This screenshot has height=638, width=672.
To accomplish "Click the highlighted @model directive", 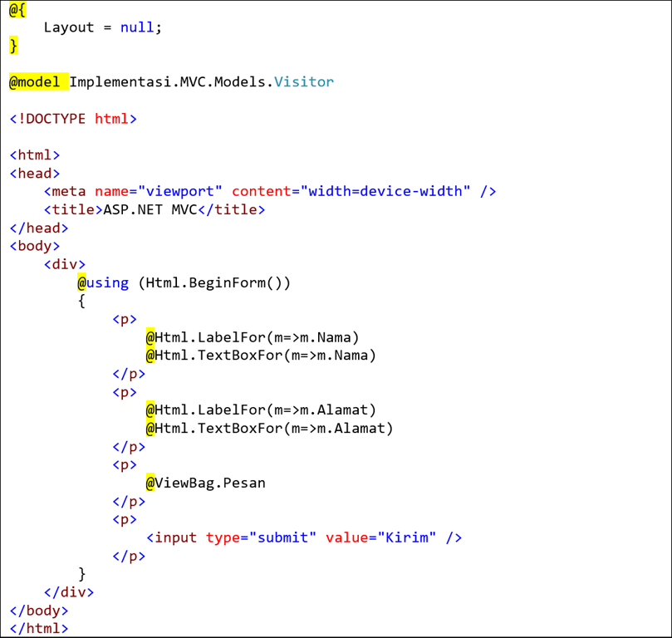I will tap(33, 81).
